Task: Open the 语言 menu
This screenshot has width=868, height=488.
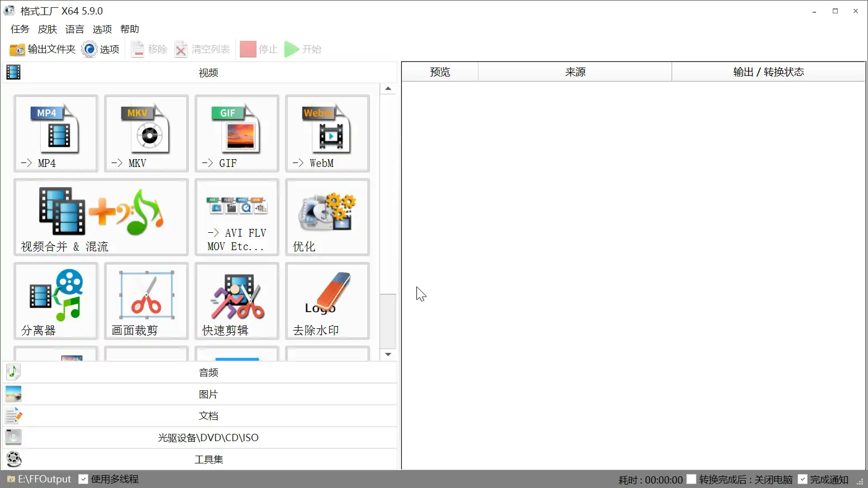Action: pyautogui.click(x=75, y=29)
